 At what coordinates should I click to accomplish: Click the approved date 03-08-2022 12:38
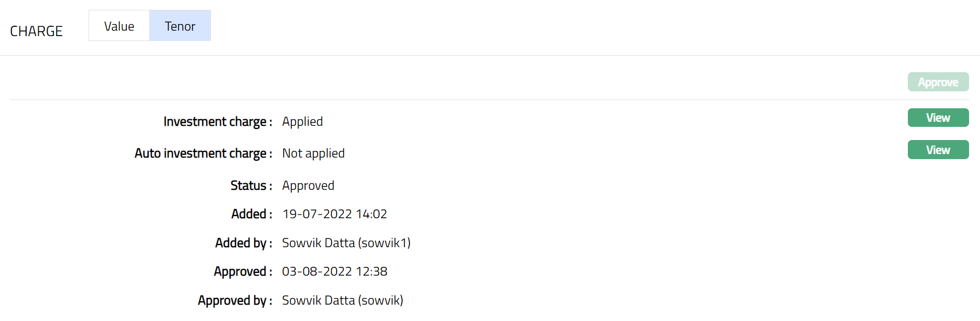point(335,271)
